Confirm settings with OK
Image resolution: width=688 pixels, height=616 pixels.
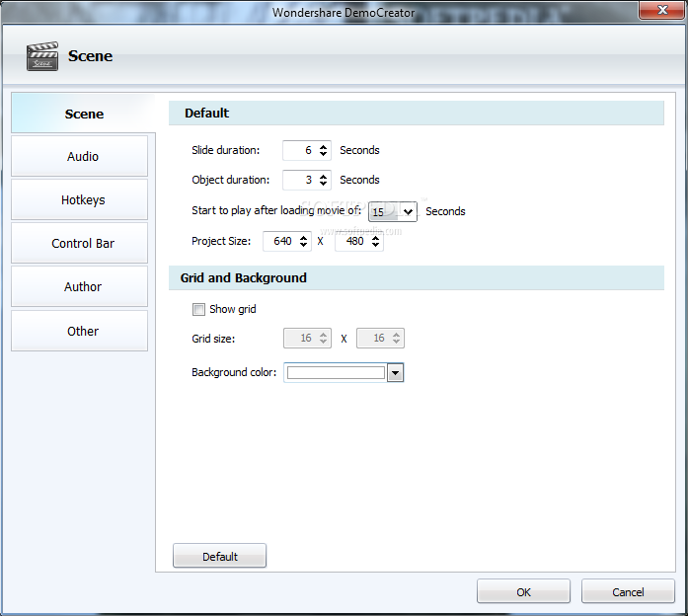(523, 591)
